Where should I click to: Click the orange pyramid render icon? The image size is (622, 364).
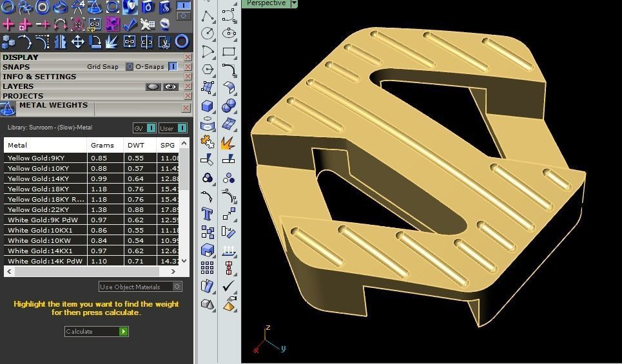(229, 304)
